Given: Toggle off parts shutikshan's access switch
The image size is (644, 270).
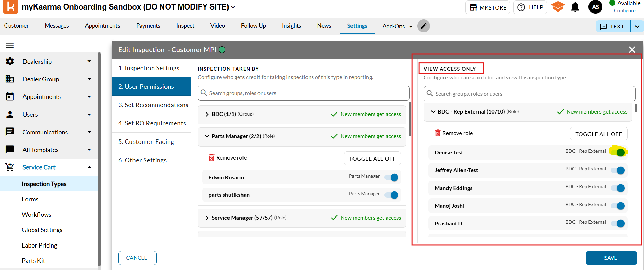Looking at the screenshot, I should pyautogui.click(x=392, y=195).
